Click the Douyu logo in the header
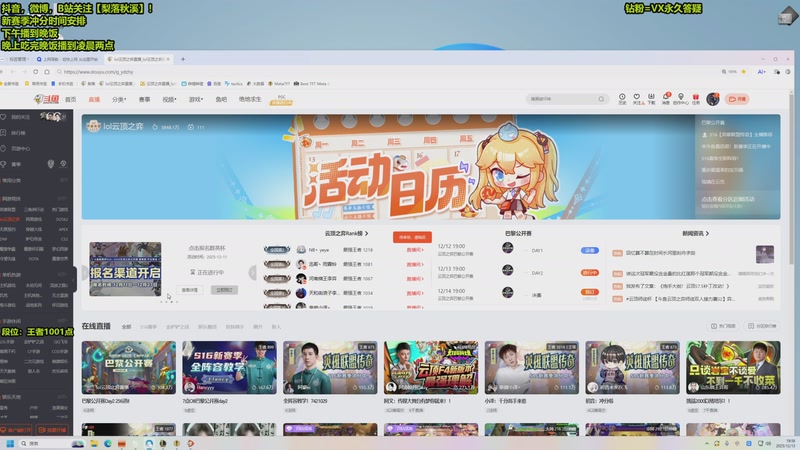Viewport: 800px width, 450px height. (x=46, y=99)
